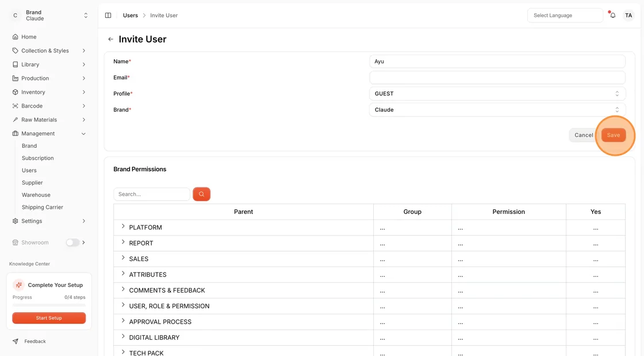This screenshot has width=644, height=356.
Task: Open the Select Language dropdown
Action: [565, 15]
